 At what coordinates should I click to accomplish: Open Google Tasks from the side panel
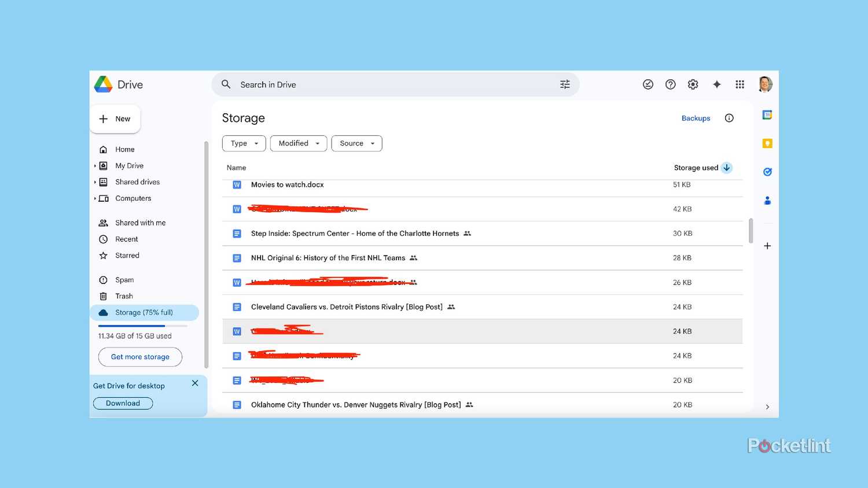coord(767,172)
